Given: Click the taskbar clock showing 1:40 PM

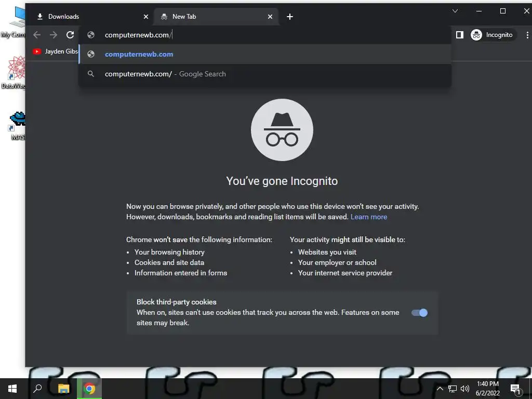Looking at the screenshot, I should pos(487,389).
